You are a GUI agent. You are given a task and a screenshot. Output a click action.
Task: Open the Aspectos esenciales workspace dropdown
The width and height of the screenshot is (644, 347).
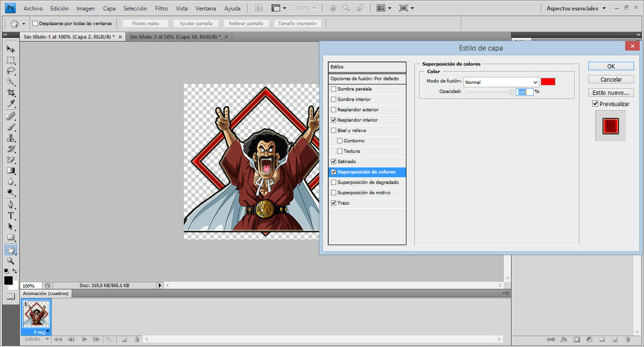[576, 8]
